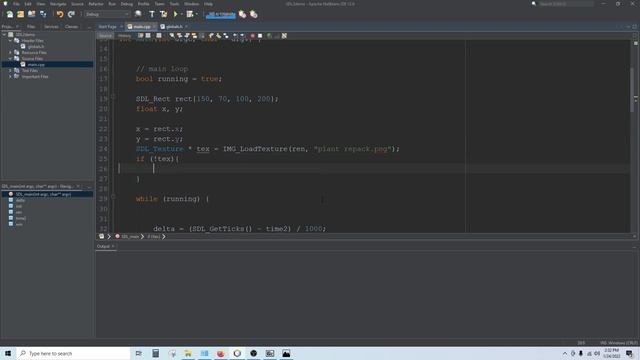Click the Redo arrow icon
The width and height of the screenshot is (640, 360).
coord(71,14)
